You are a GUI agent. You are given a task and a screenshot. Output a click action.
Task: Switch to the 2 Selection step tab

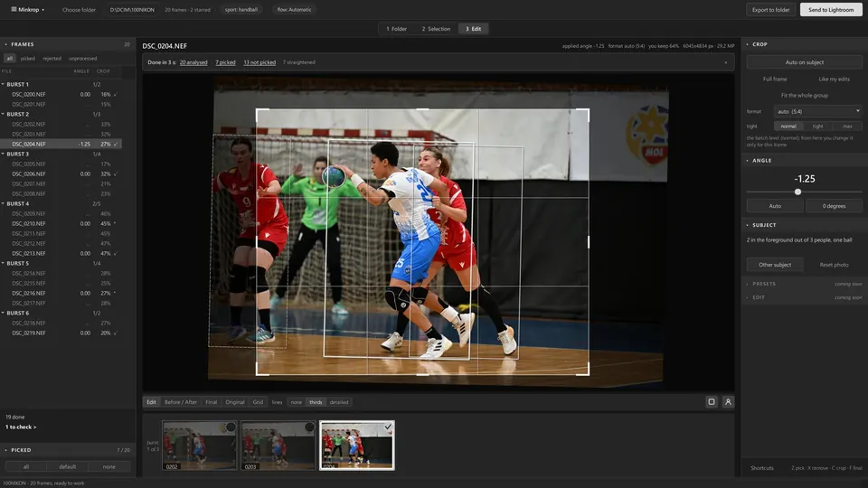[436, 29]
